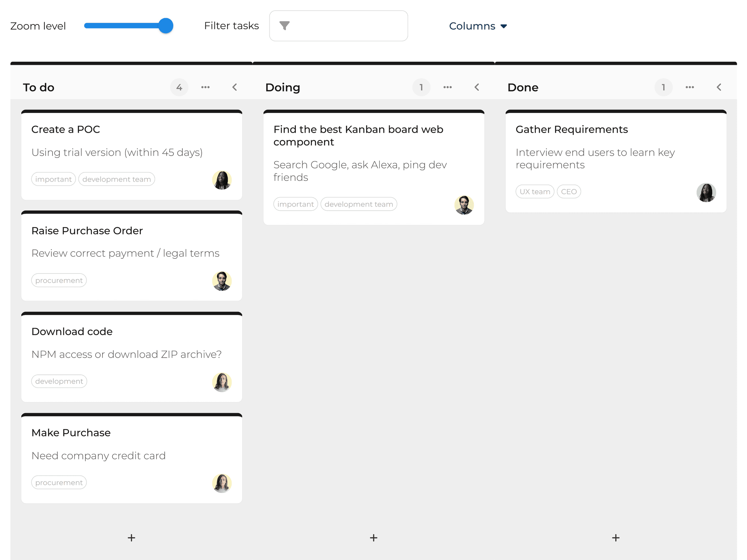
Task: Click the add task plus in Doing column
Action: pos(373,537)
